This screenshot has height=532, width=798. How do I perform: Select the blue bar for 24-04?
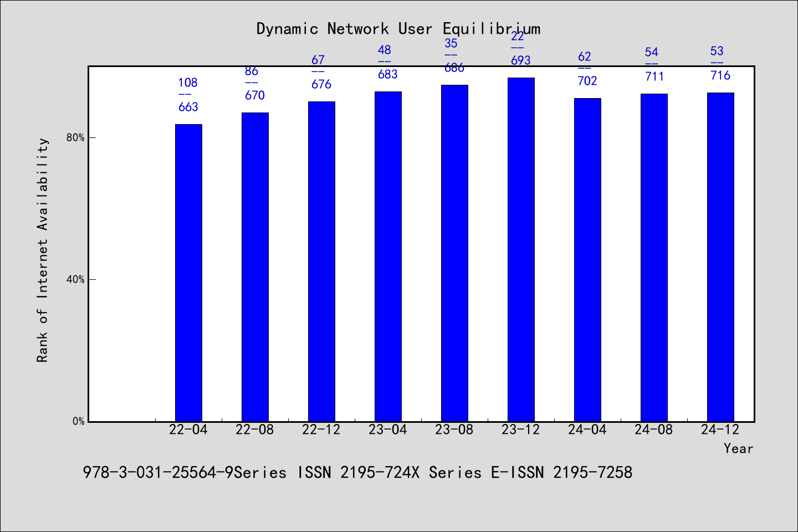(587, 260)
